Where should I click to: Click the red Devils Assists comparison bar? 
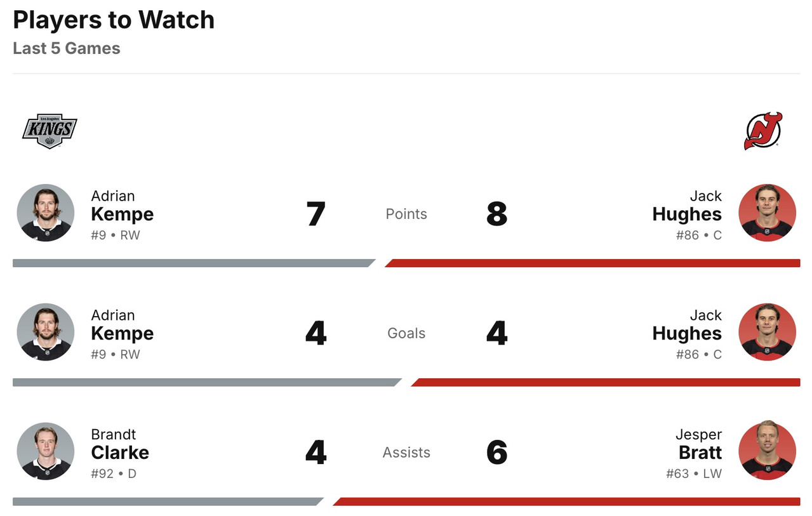(565, 501)
